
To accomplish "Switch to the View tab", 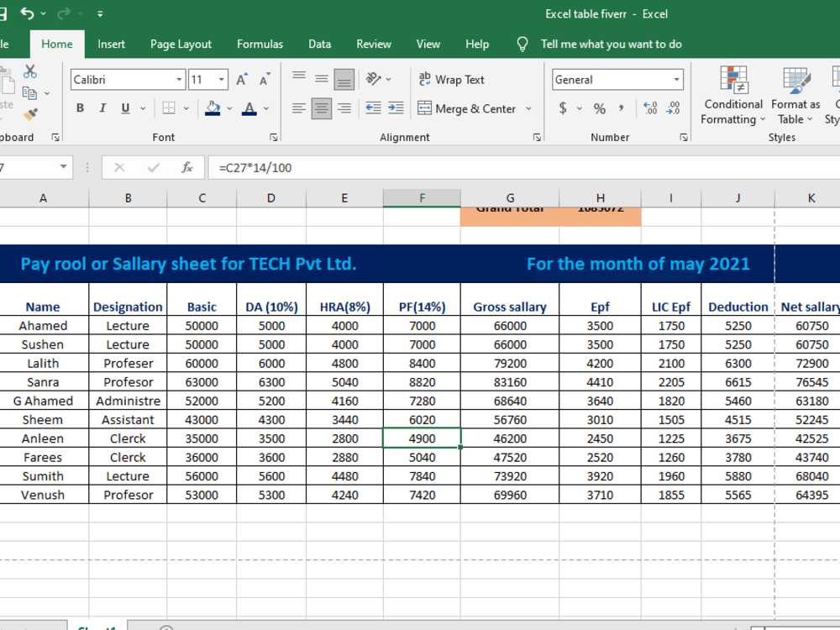I will [x=428, y=44].
